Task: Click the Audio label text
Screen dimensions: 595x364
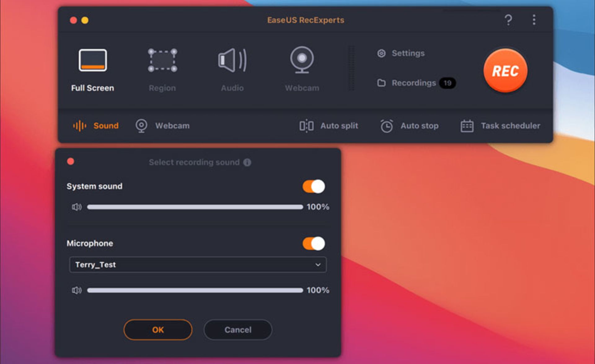Action: click(x=232, y=88)
